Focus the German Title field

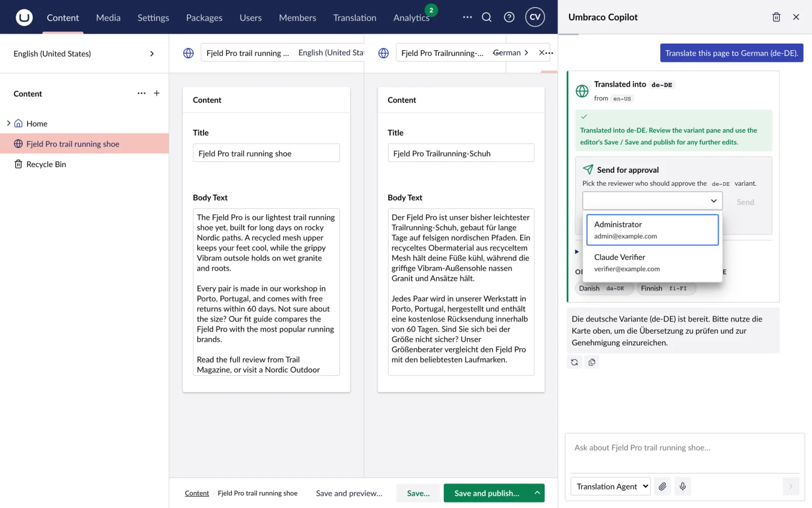point(461,153)
